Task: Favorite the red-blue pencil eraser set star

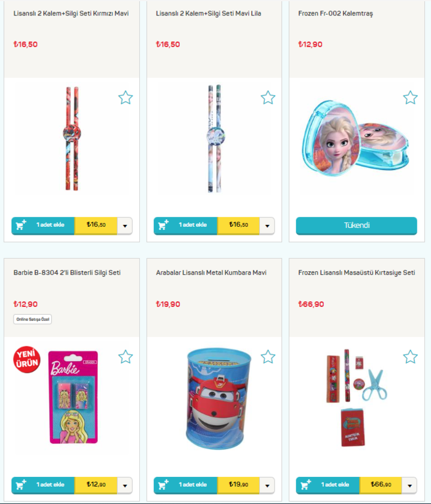Action: coord(125,98)
